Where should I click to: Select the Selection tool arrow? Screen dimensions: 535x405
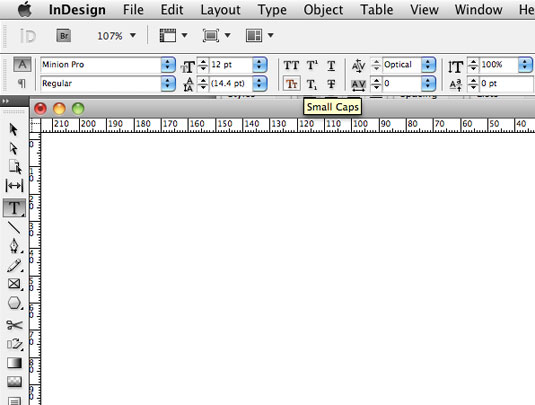coord(14,130)
